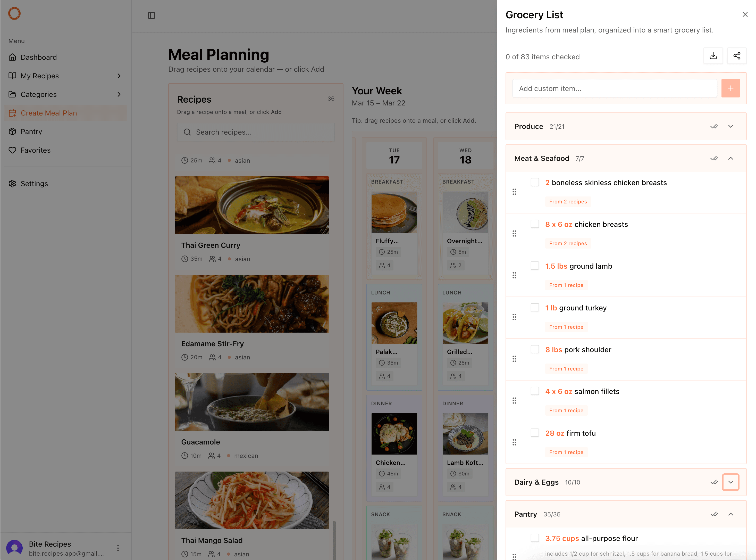Click drag handle beside ground lamb
Image resolution: width=756 pixels, height=560 pixels.
pos(514,275)
